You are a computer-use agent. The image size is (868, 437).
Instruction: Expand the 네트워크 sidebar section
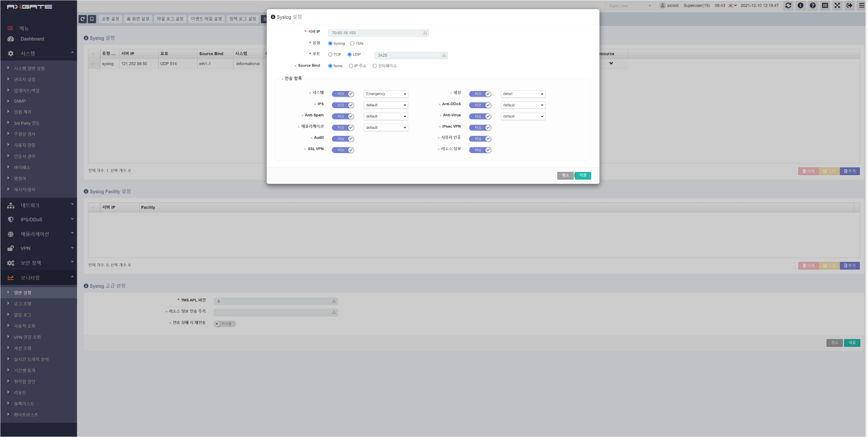[x=39, y=205]
